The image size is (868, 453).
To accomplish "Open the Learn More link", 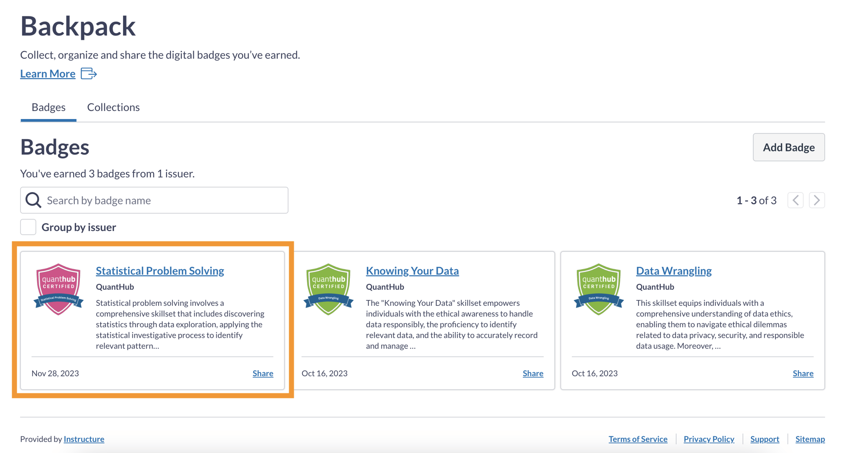I will [x=48, y=74].
